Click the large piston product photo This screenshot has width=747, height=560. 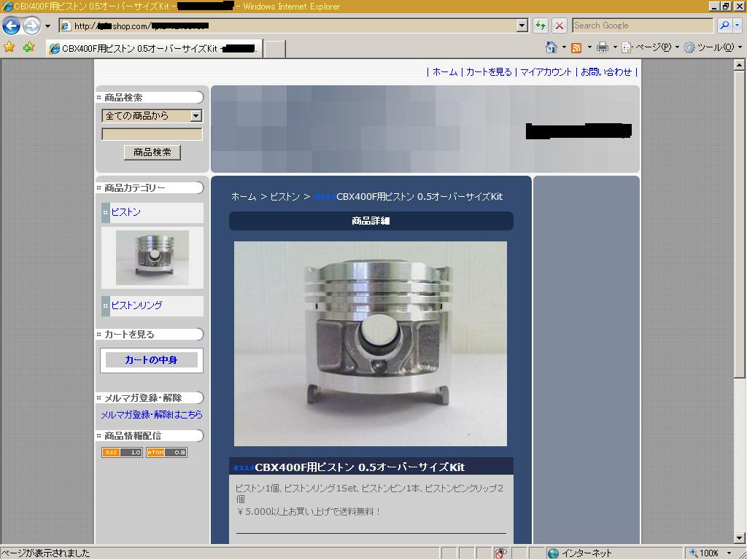(370, 344)
